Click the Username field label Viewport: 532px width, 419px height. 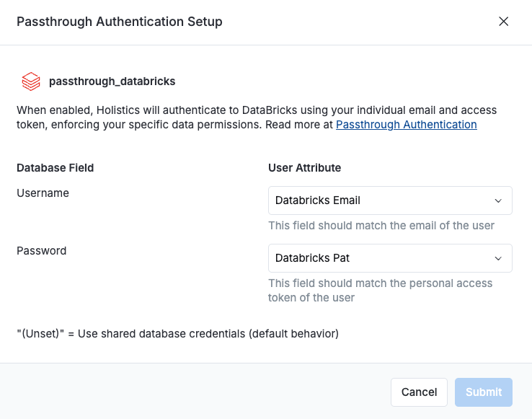point(43,193)
